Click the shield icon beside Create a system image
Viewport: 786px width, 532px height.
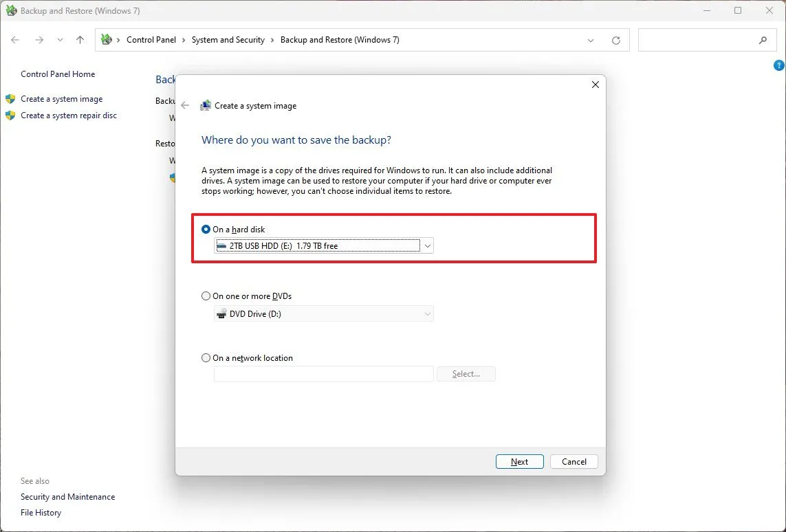tap(10, 98)
